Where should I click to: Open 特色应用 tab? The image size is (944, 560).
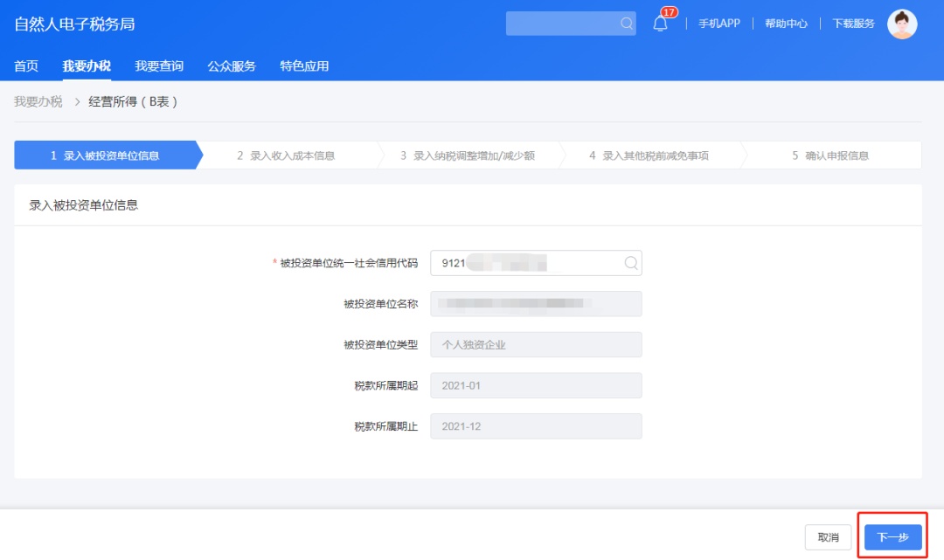pos(304,66)
